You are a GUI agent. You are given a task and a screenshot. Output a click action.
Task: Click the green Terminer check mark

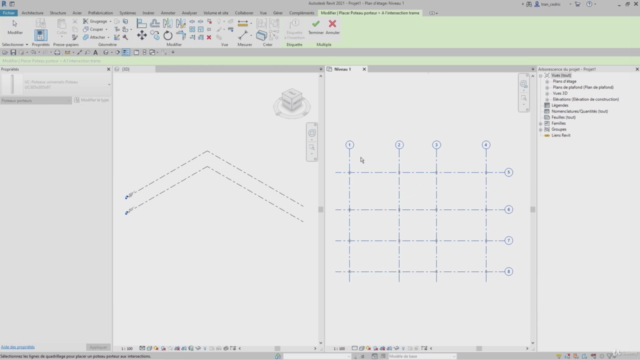click(x=316, y=27)
